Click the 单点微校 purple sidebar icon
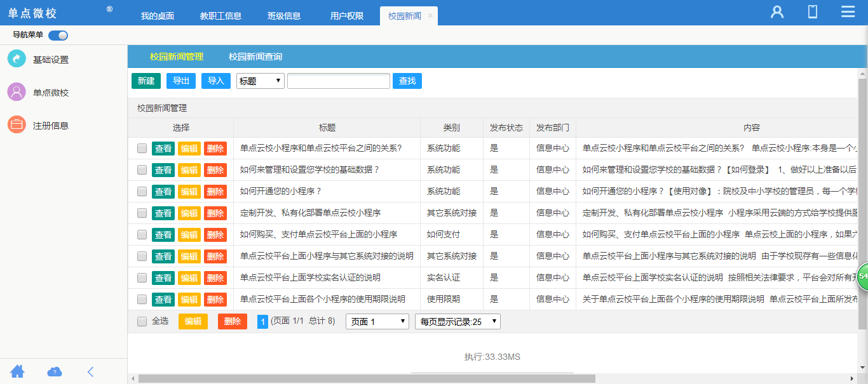868x384 pixels. pos(17,91)
